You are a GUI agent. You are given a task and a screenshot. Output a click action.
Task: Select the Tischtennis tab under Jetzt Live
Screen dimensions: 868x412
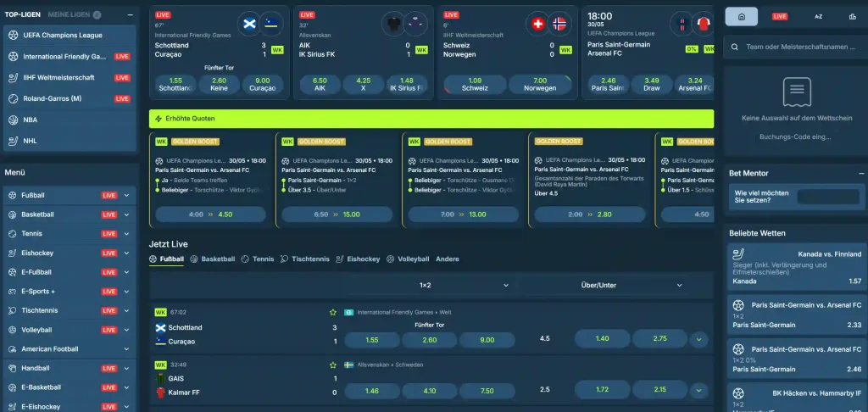point(304,259)
